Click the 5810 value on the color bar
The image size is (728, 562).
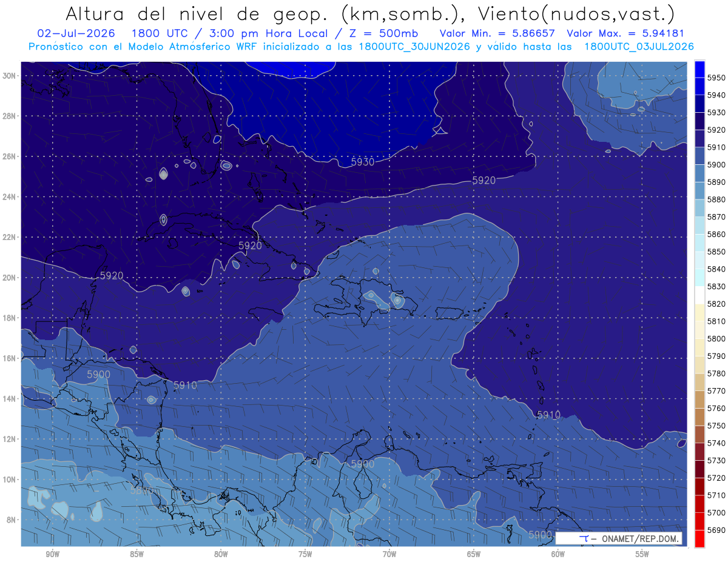716,321
